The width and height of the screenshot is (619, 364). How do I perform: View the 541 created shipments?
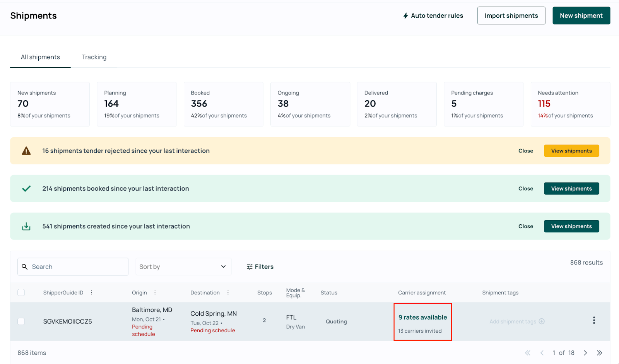click(x=571, y=226)
